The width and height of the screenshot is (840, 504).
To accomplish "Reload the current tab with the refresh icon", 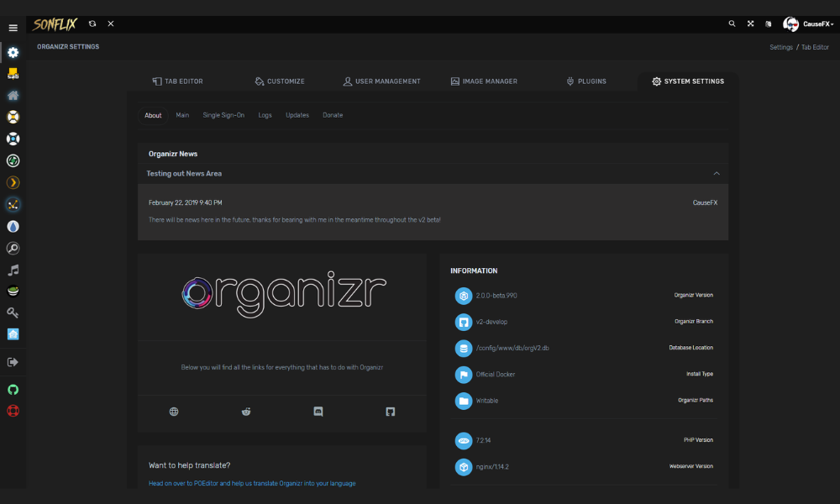I will pos(92,24).
